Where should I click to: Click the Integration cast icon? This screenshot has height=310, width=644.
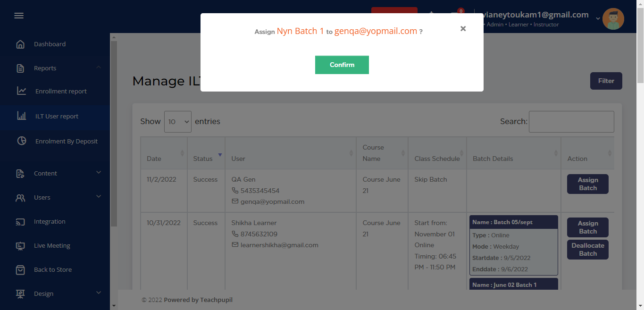[x=20, y=222]
